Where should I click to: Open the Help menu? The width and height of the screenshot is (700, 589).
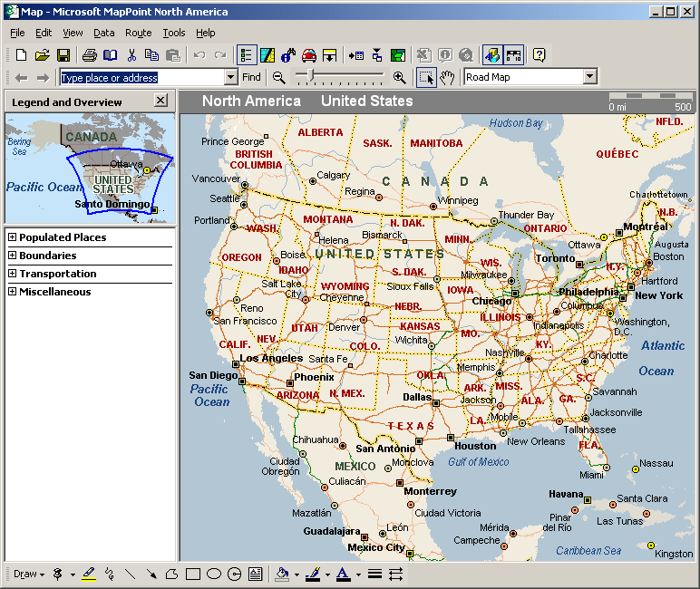tap(205, 33)
